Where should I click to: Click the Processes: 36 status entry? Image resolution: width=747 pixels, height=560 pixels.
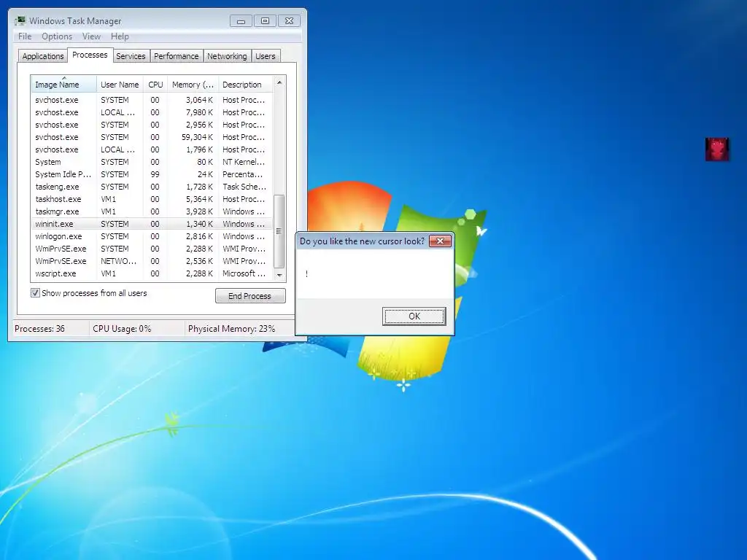39,329
